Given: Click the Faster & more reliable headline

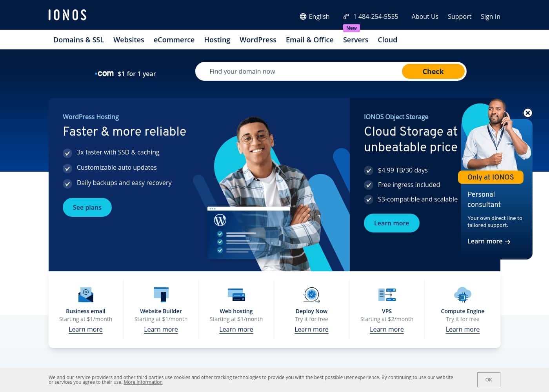Looking at the screenshot, I should pos(124,131).
